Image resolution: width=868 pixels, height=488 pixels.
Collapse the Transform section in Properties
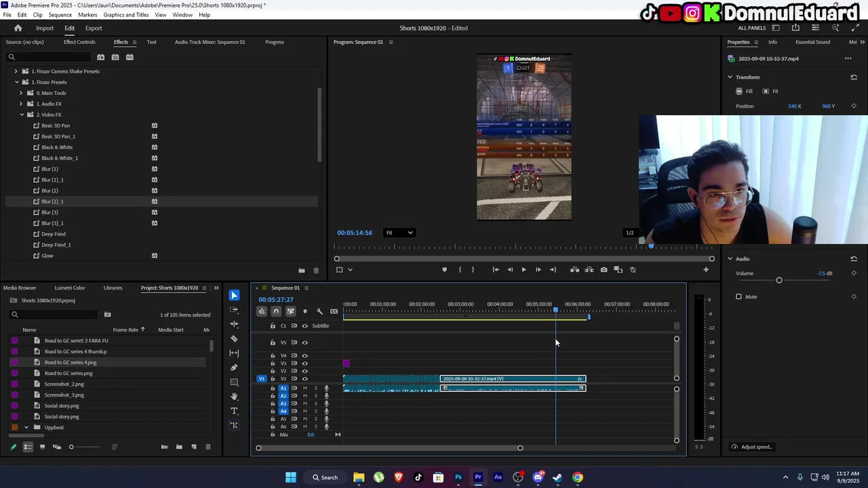click(730, 77)
